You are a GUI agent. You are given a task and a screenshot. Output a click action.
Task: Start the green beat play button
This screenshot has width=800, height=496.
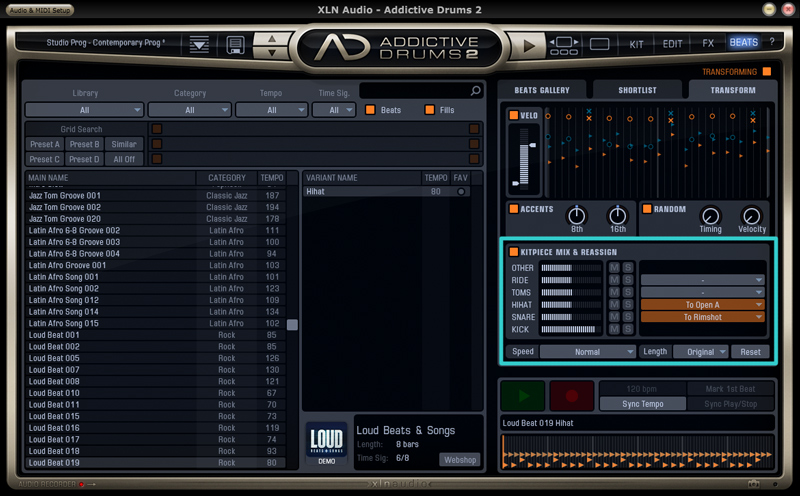coord(523,395)
